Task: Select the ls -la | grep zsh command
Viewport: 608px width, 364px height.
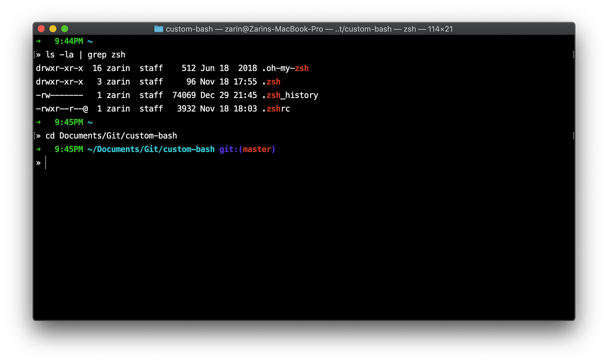Action: [x=86, y=55]
